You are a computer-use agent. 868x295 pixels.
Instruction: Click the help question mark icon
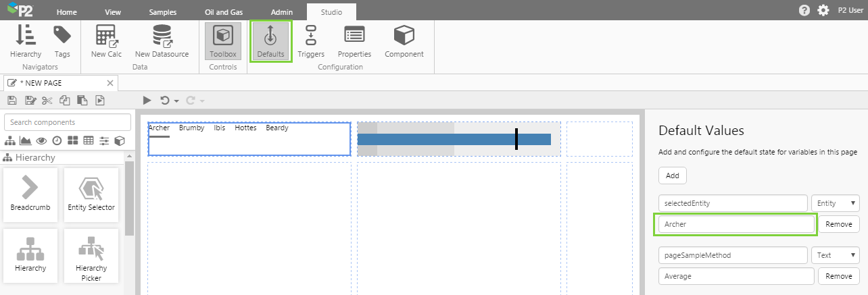click(804, 10)
